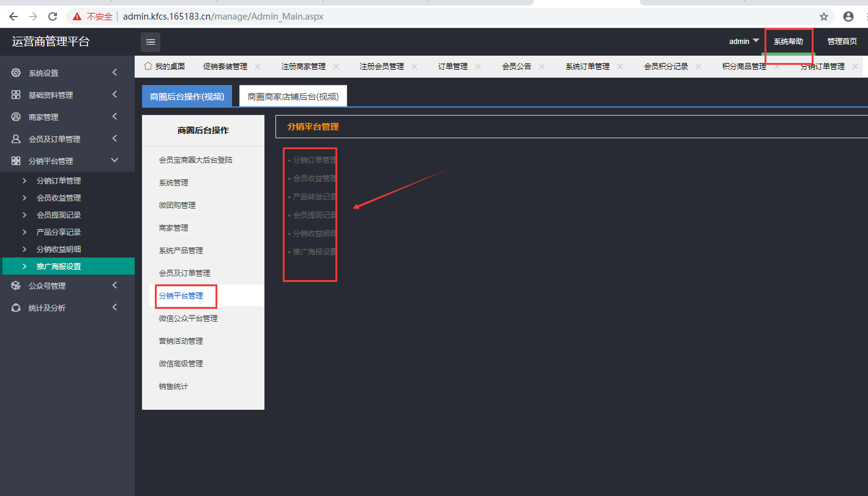
Task: Click the 会员及订单管理 person icon
Action: coord(16,139)
